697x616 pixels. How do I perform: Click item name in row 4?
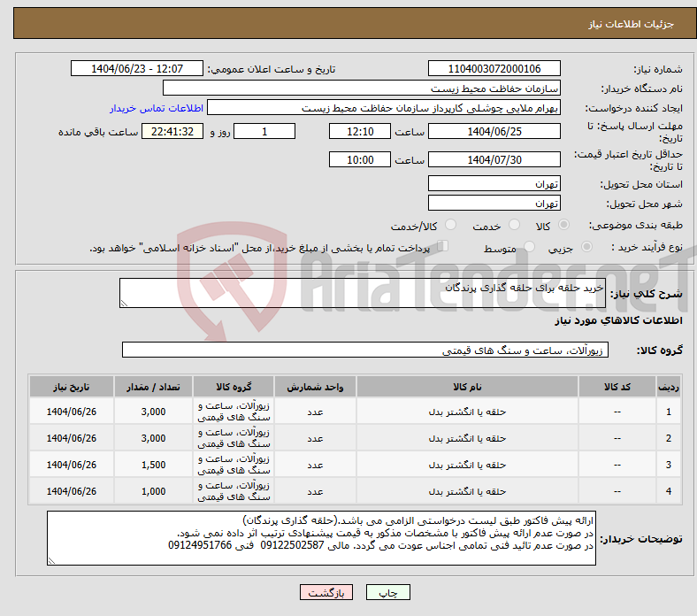pos(467,491)
